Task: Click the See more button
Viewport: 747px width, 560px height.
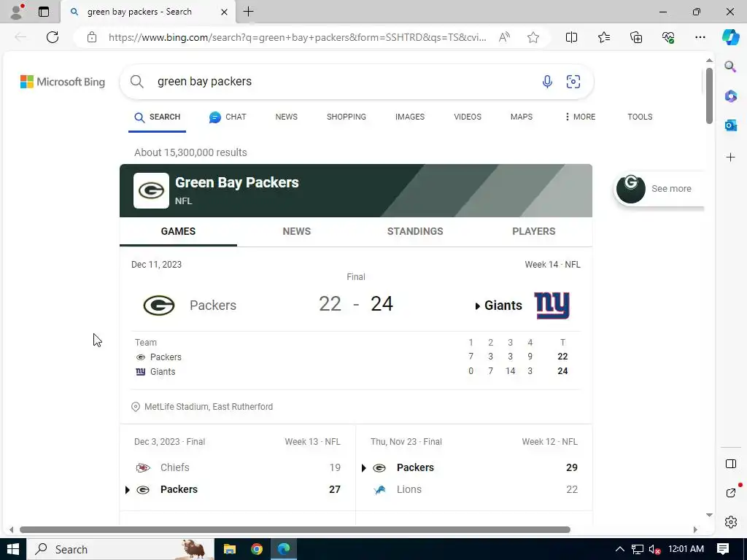Action: click(x=659, y=189)
